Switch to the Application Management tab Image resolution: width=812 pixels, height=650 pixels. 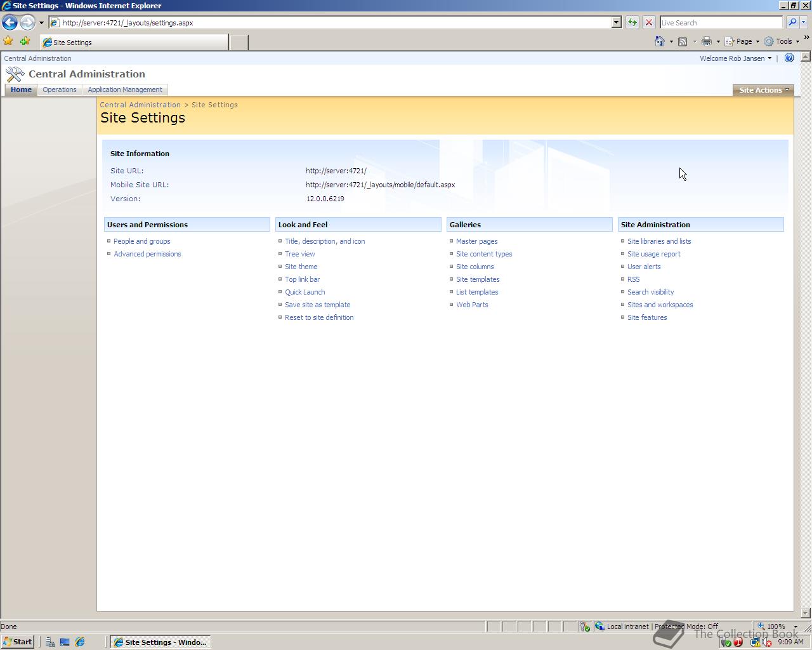tap(125, 90)
